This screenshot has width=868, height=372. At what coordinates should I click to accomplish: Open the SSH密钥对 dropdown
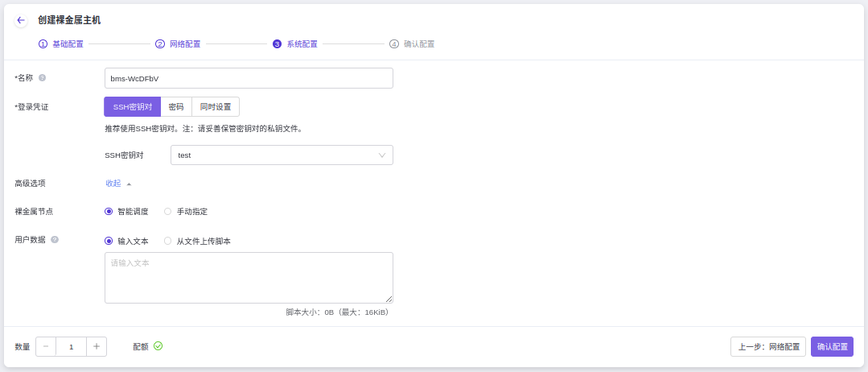pos(282,155)
